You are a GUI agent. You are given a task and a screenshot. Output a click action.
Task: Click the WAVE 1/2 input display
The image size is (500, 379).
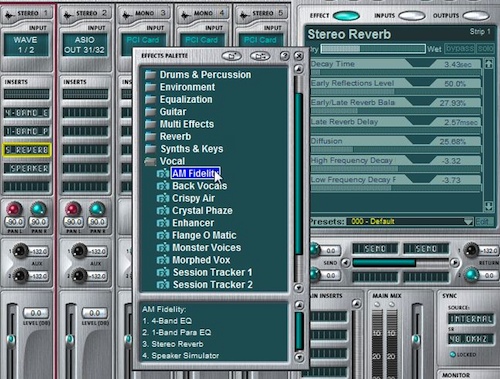(x=26, y=45)
